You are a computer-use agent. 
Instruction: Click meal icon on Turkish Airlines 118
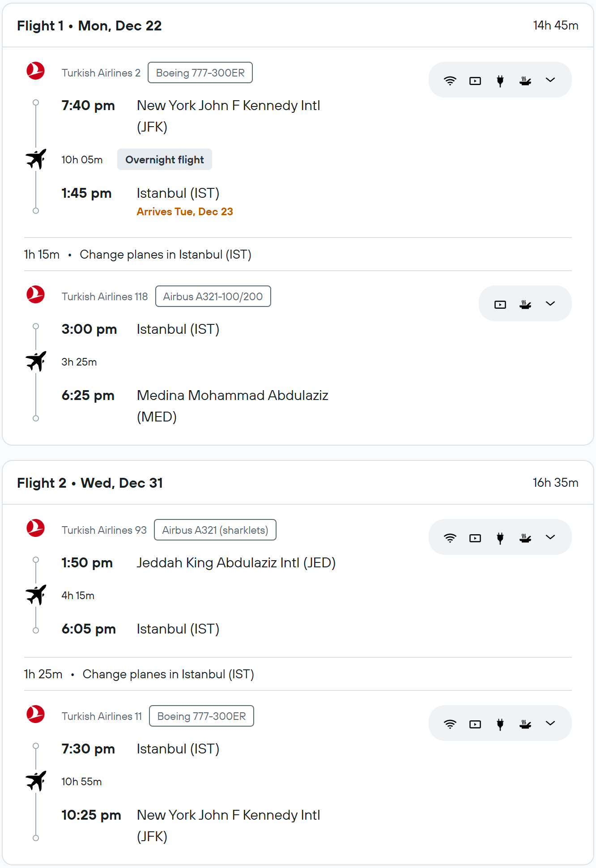[x=525, y=304]
